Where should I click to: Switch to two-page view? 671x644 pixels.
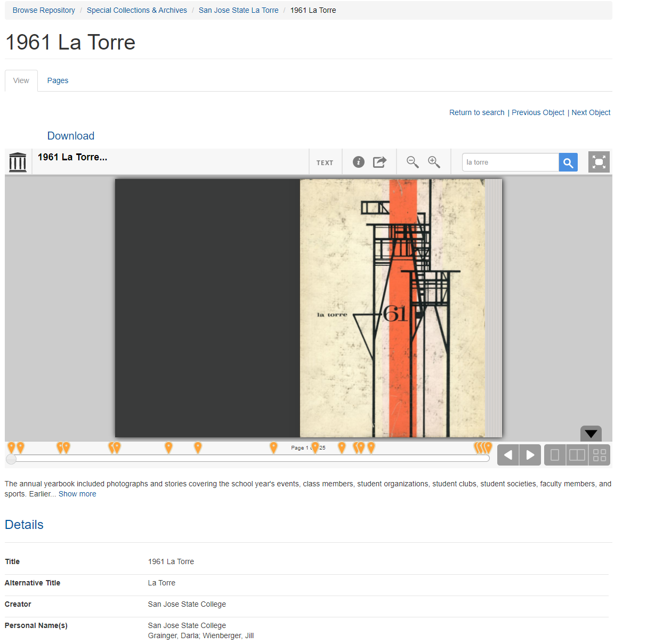click(x=577, y=455)
